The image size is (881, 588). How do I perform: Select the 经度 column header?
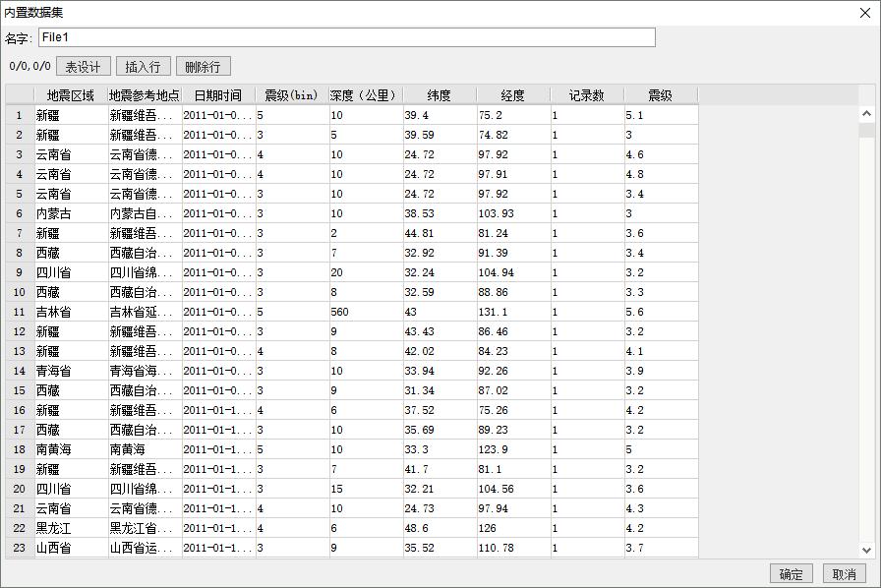[x=512, y=95]
